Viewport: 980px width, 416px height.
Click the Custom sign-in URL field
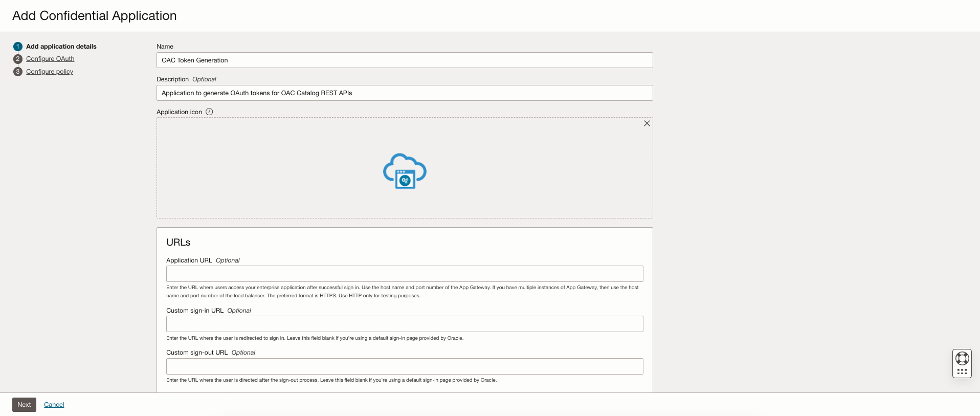click(x=405, y=324)
